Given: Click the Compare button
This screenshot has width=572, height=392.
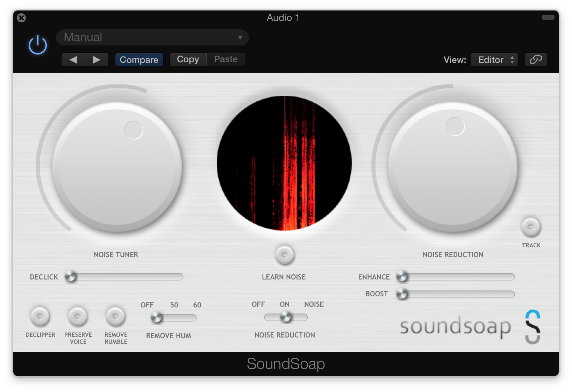Looking at the screenshot, I should tap(139, 60).
